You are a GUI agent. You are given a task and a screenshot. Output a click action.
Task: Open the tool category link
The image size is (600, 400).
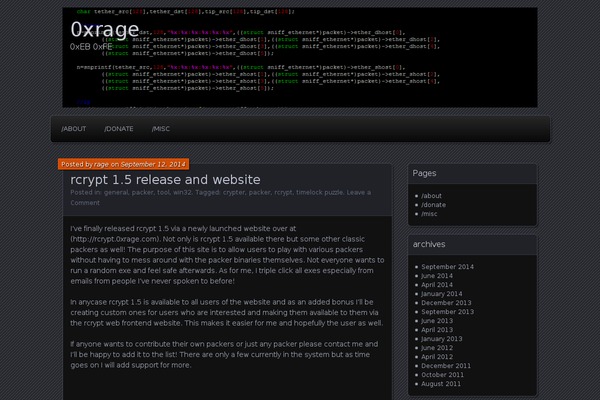click(x=163, y=193)
